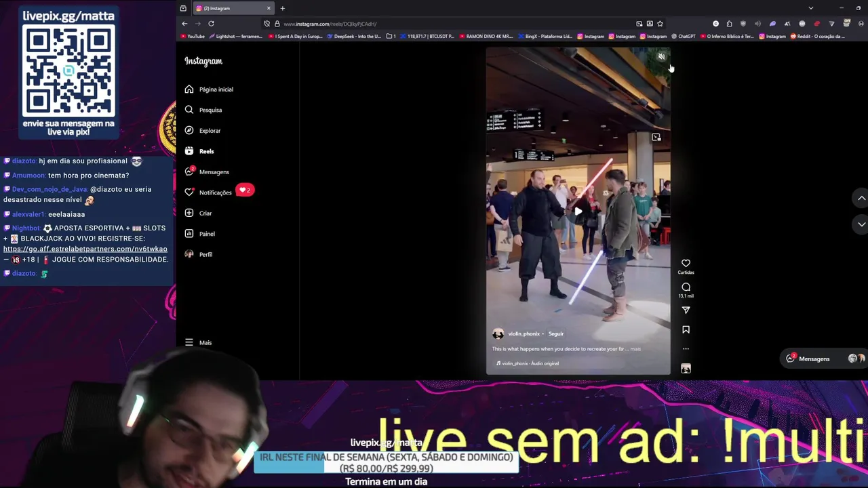Image resolution: width=868 pixels, height=488 pixels.
Task: Open Página inicial in Instagram sidebar
Action: pos(209,89)
